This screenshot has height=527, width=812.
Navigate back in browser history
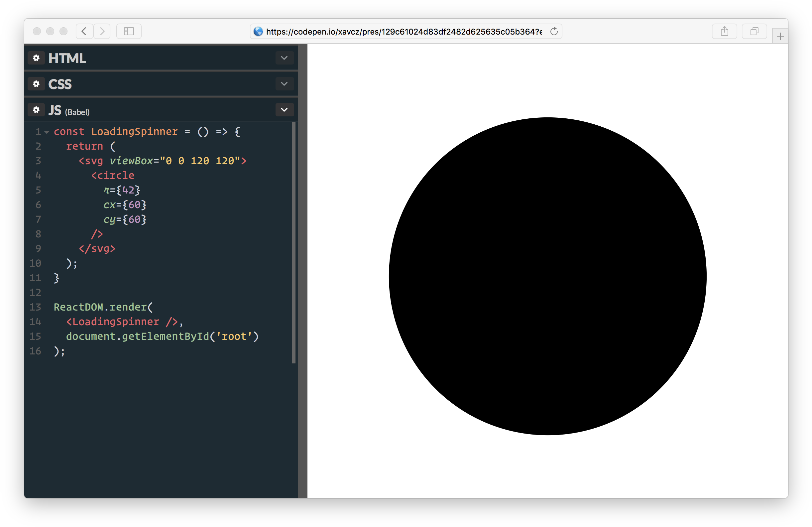(84, 31)
